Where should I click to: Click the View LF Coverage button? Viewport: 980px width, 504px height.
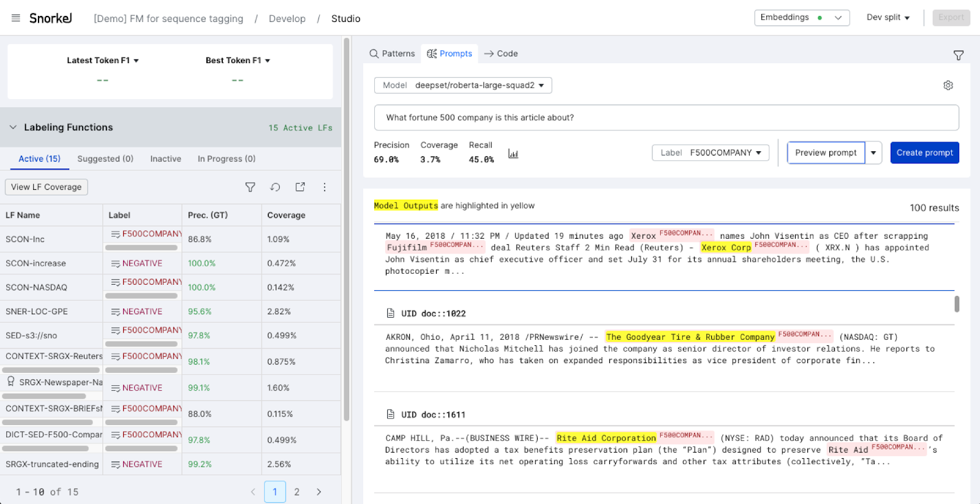pos(47,187)
